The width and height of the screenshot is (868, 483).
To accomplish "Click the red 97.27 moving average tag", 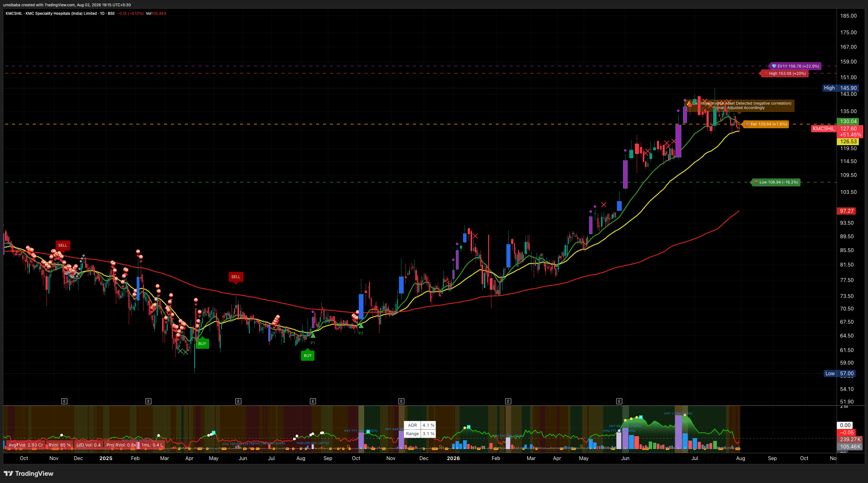I will click(846, 211).
